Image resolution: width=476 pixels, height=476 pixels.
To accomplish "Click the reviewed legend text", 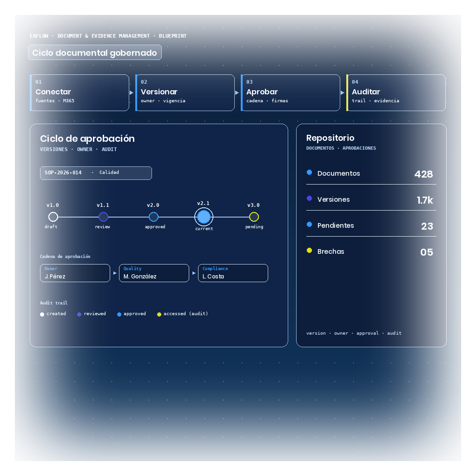I will click(x=95, y=314).
